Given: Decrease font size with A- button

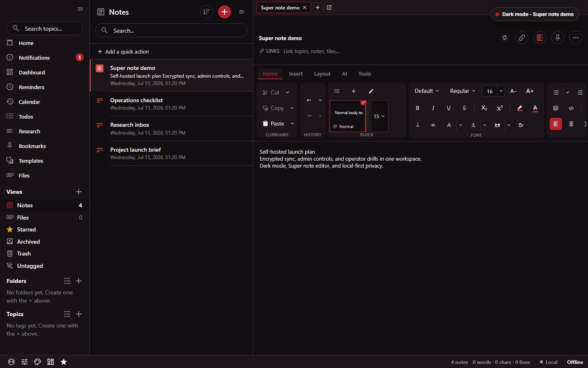Looking at the screenshot, I should 514,91.
